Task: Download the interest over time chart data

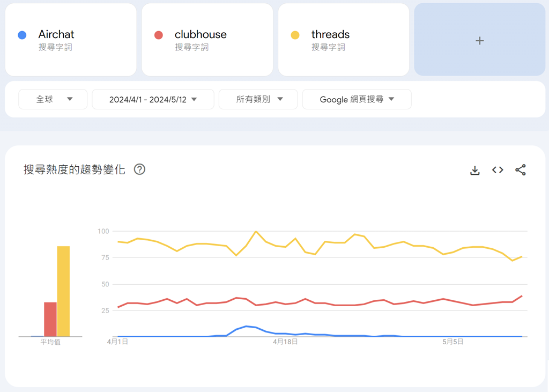Action: tap(474, 171)
